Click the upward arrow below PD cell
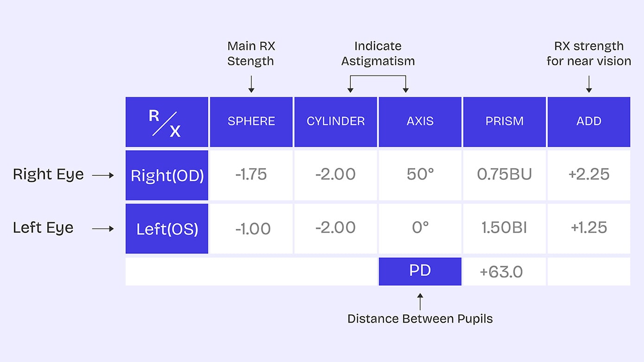The height and width of the screenshot is (362, 644). [x=420, y=301]
